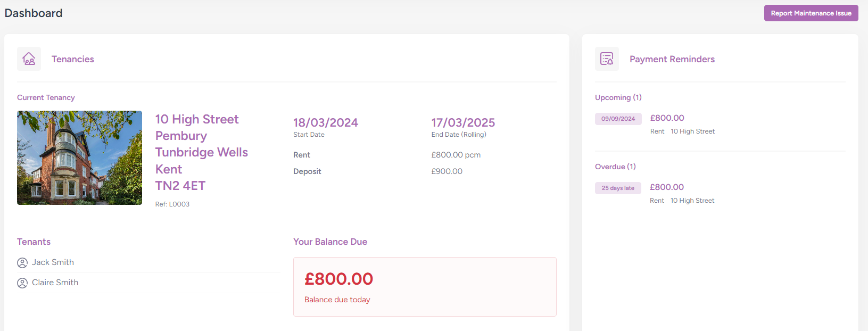
Task: Click the Dashboard page title
Action: pyautogui.click(x=34, y=13)
